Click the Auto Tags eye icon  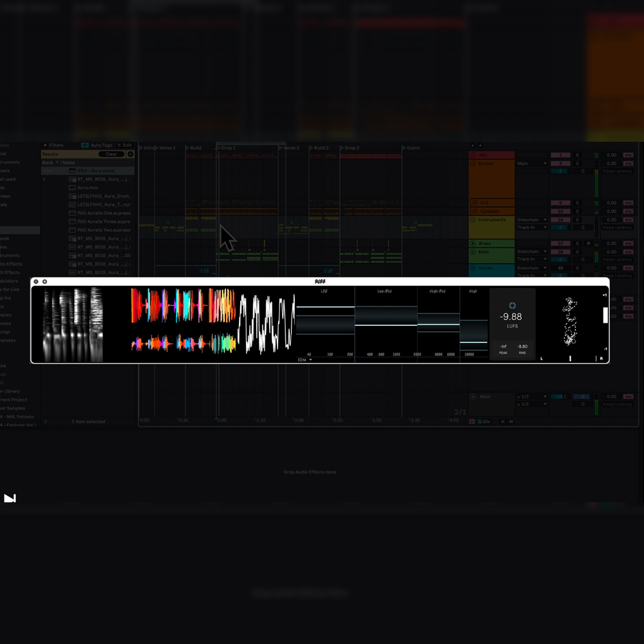pyautogui.click(x=85, y=146)
